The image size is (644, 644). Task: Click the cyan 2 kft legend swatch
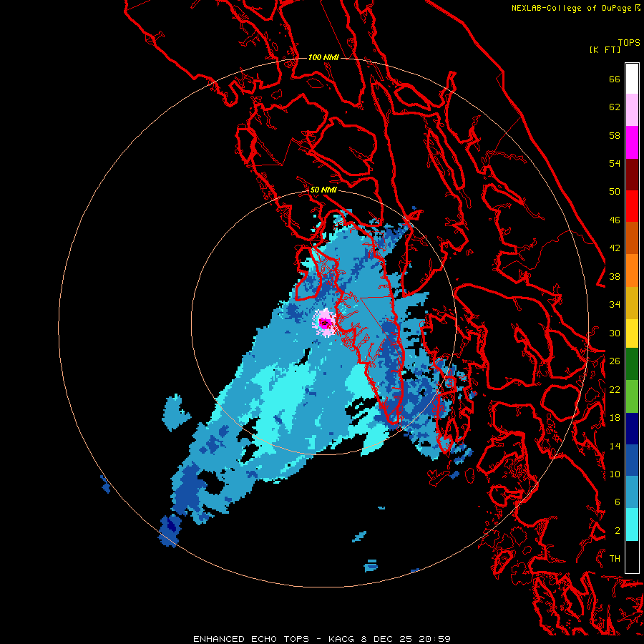pyautogui.click(x=632, y=525)
